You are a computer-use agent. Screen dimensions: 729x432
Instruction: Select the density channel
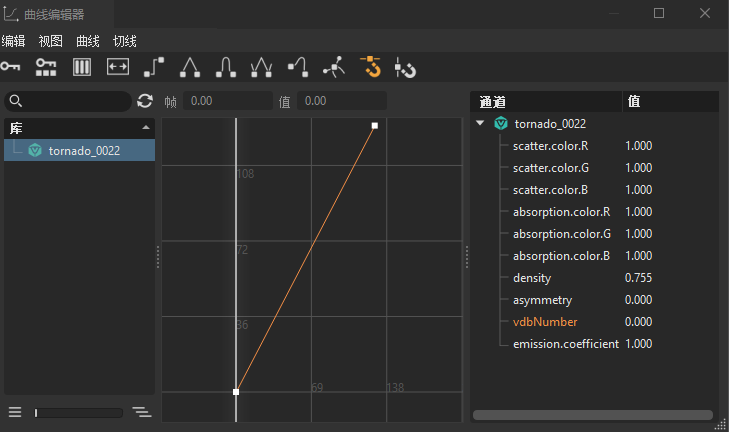coord(532,278)
